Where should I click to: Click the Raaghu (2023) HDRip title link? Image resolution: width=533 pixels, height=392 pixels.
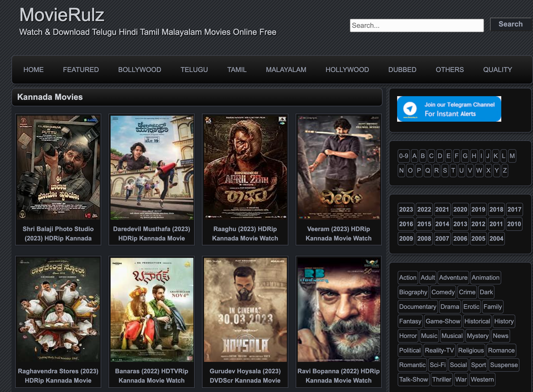245,234
